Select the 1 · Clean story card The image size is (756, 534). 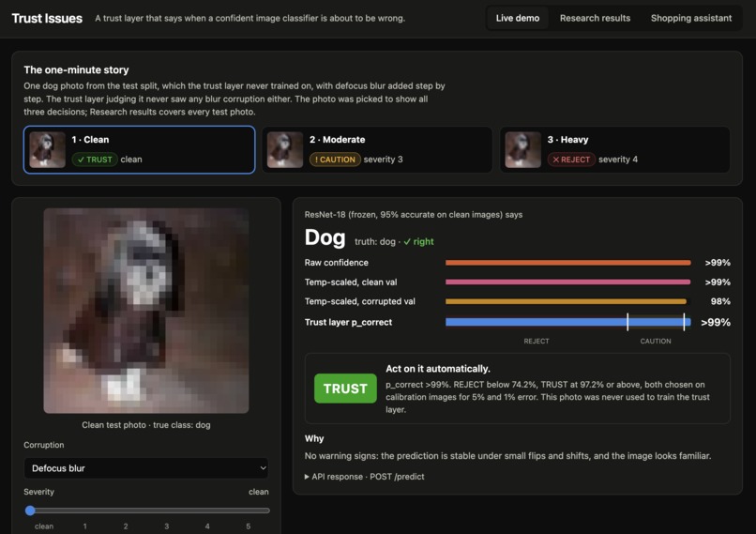(x=140, y=149)
